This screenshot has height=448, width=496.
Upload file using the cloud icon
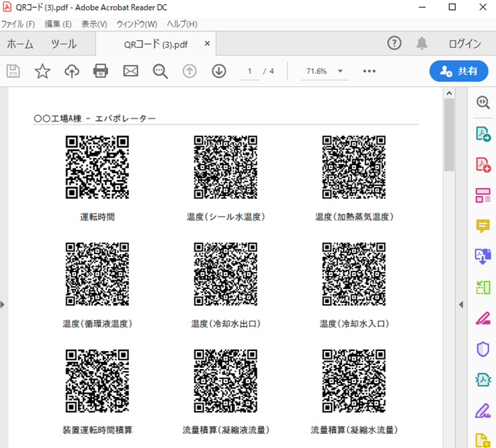coord(72,71)
